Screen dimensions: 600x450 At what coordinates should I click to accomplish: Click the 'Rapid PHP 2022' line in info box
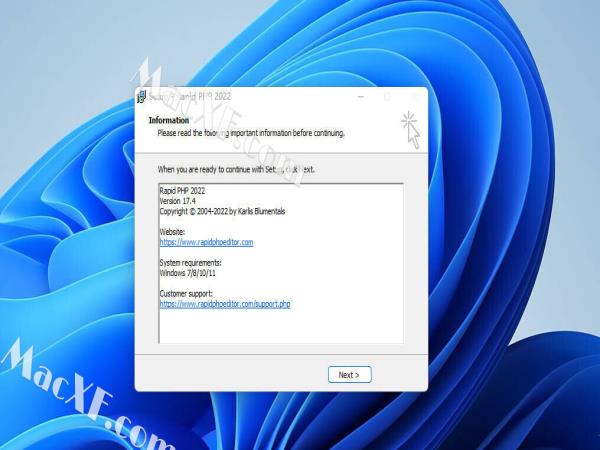182,191
